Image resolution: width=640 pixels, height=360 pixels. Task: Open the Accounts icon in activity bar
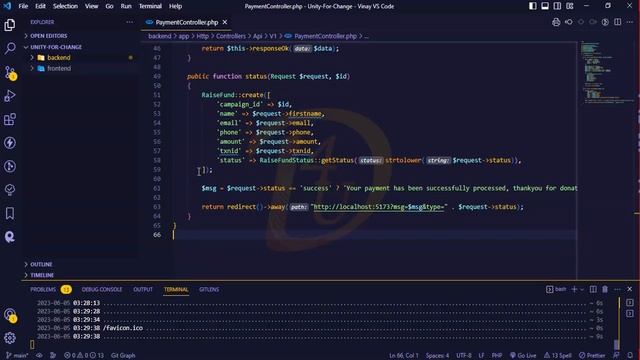coord(10,315)
